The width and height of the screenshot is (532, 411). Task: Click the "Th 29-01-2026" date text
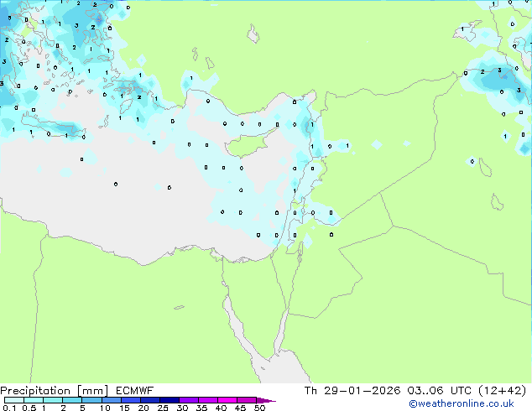(352, 391)
